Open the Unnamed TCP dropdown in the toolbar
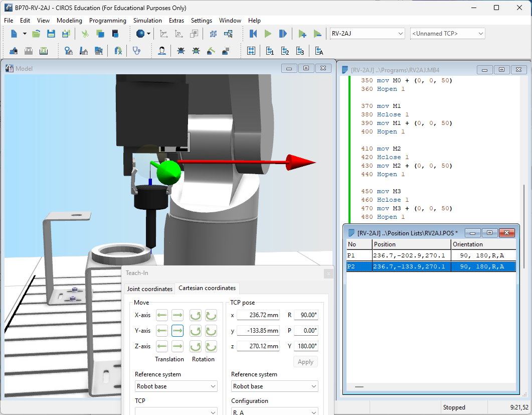The width and height of the screenshot is (532, 415). tap(448, 33)
